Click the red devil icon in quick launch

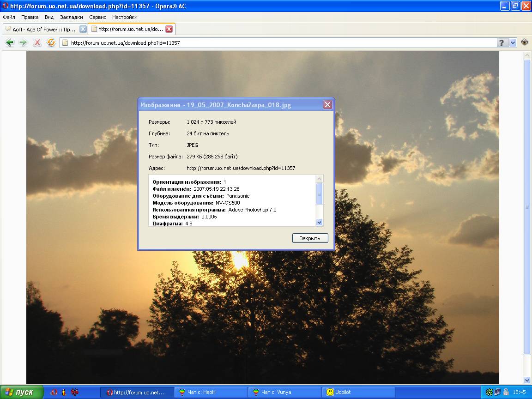74,392
